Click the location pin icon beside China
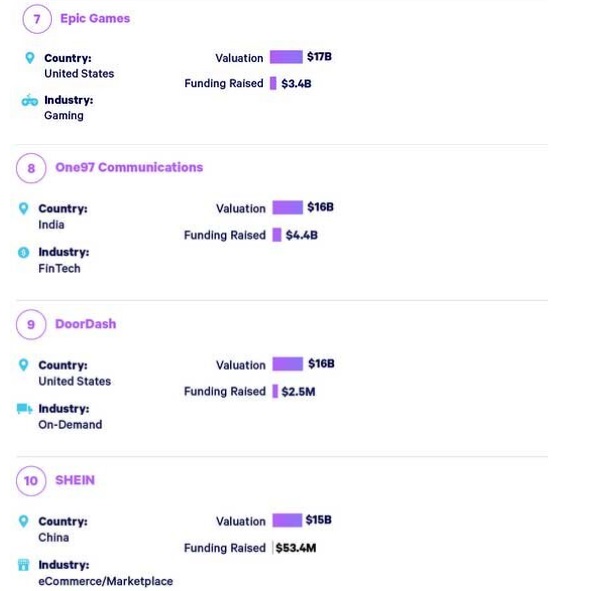Viewport: 607px width, 591px height. coord(24,521)
